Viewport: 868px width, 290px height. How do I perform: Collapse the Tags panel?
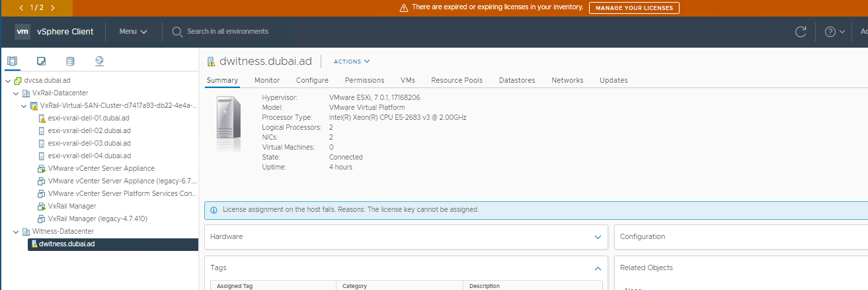point(598,268)
